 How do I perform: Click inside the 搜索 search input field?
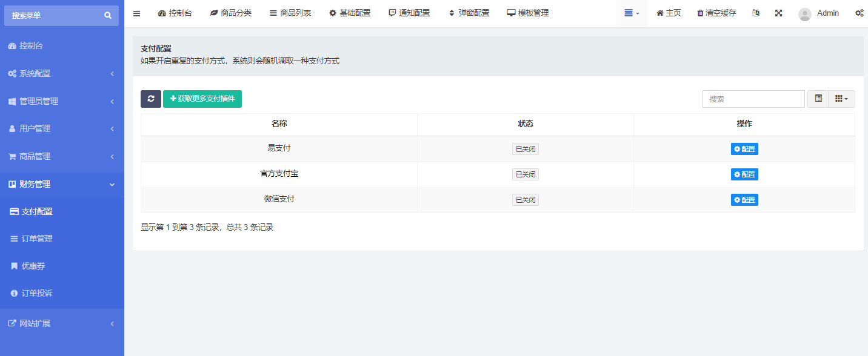[x=753, y=99]
